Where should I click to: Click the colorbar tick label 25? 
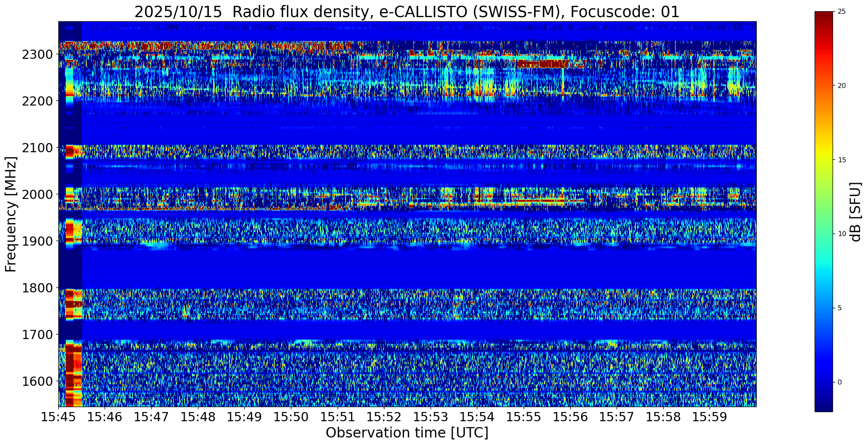pos(842,12)
